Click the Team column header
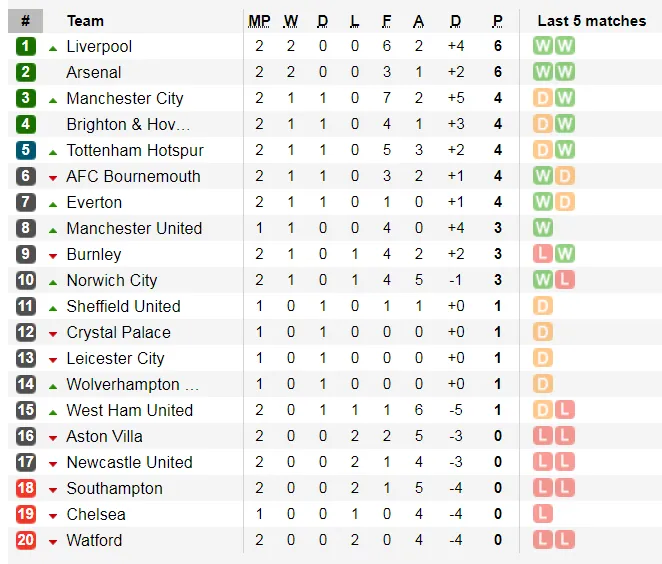 pyautogui.click(x=85, y=21)
